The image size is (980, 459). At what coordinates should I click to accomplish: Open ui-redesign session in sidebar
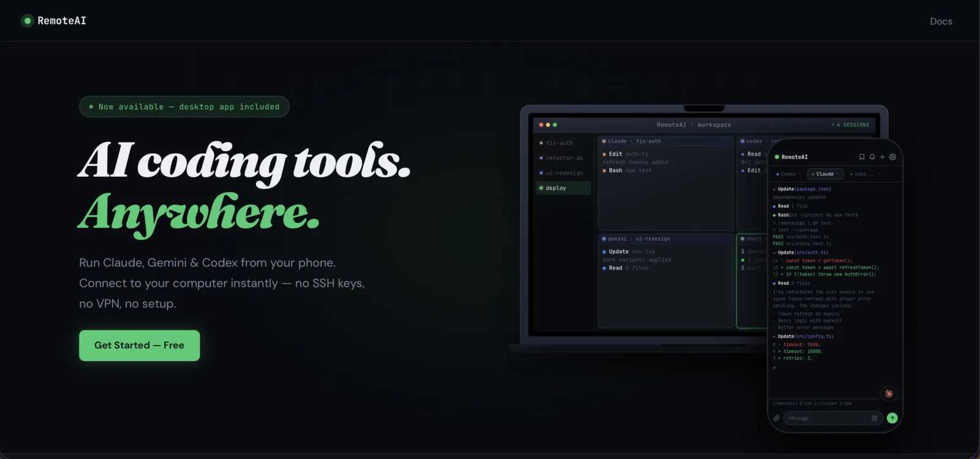[564, 173]
